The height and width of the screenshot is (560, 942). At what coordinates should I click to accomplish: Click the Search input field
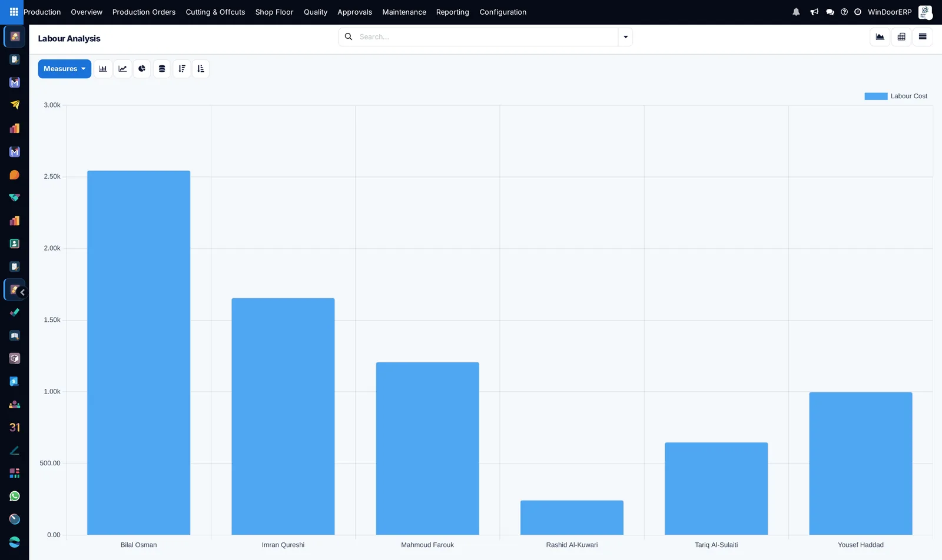tap(487, 37)
